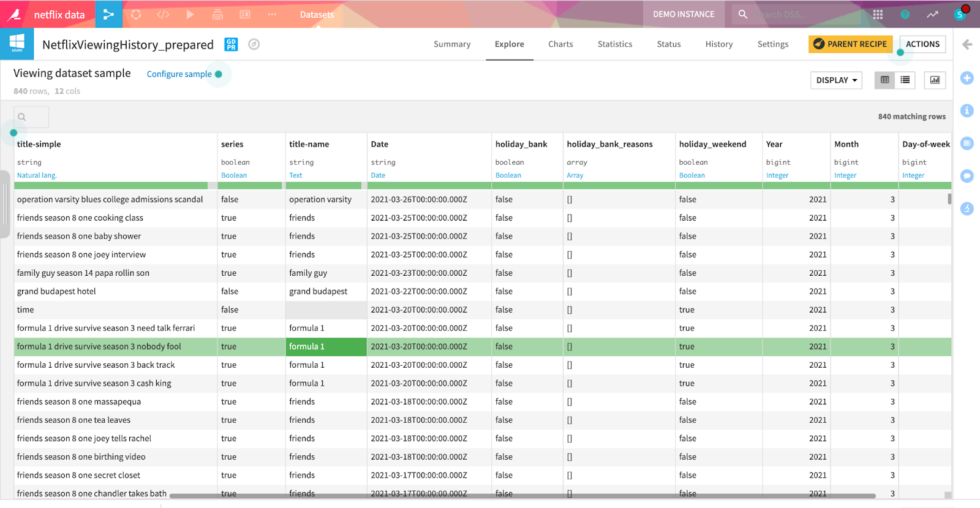Viewport: 980px width, 508px height.
Task: Open the Configure sample link
Action: (179, 74)
